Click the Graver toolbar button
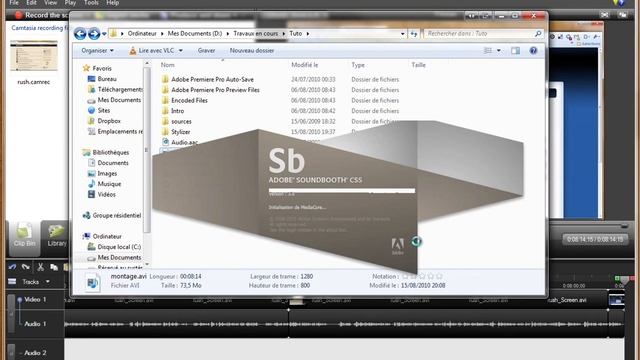This screenshot has height=360, width=640. pos(206,51)
